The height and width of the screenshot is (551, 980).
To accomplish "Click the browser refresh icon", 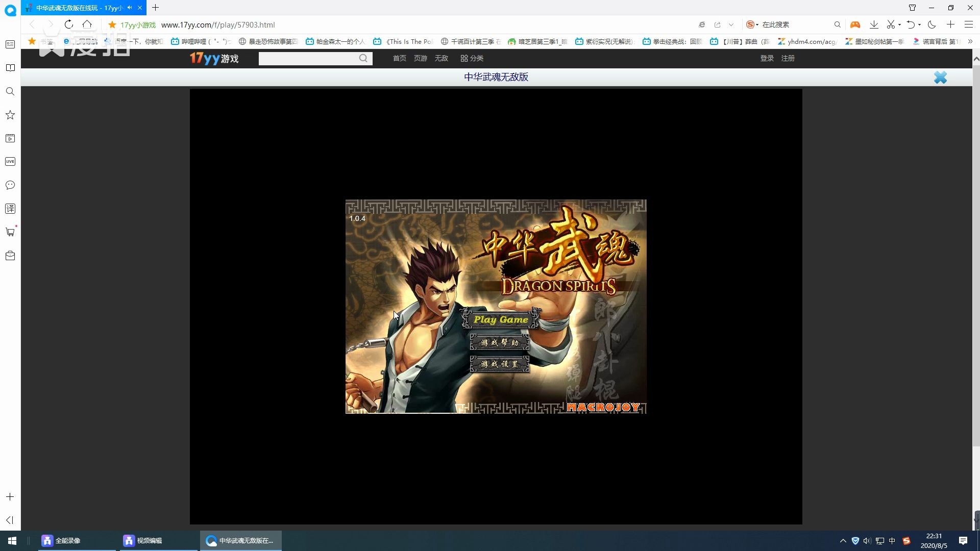I will (x=69, y=24).
